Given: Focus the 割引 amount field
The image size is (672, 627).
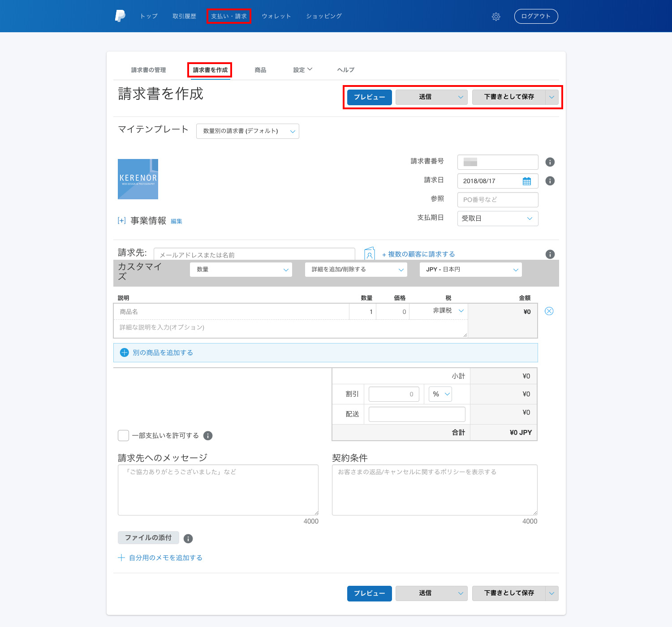Looking at the screenshot, I should (x=394, y=394).
